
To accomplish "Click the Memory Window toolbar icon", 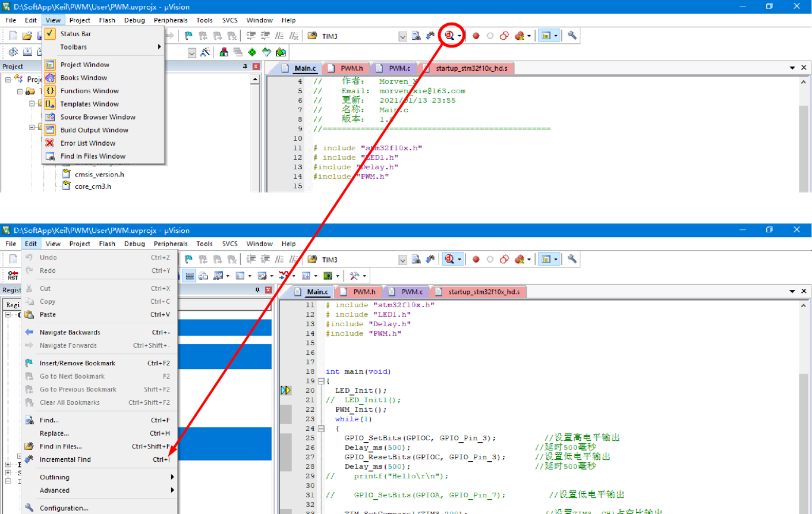I will (x=240, y=275).
